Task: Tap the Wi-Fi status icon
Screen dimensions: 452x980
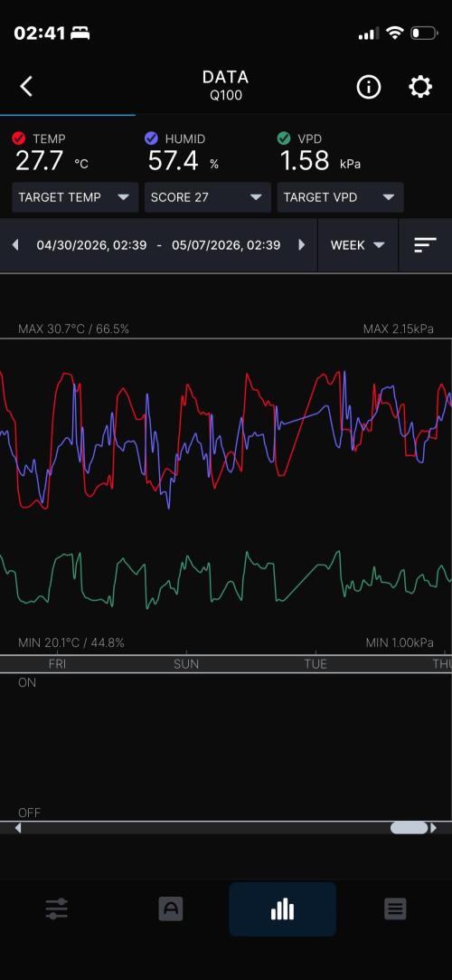Action: (x=394, y=33)
